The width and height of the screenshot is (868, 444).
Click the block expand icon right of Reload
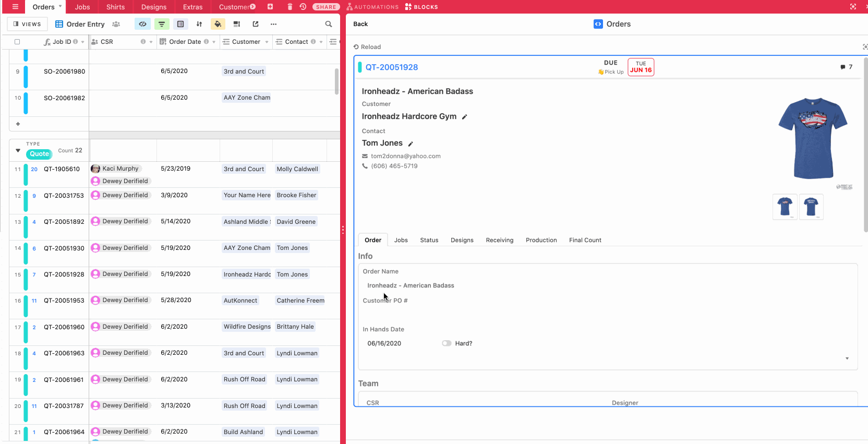point(865,47)
